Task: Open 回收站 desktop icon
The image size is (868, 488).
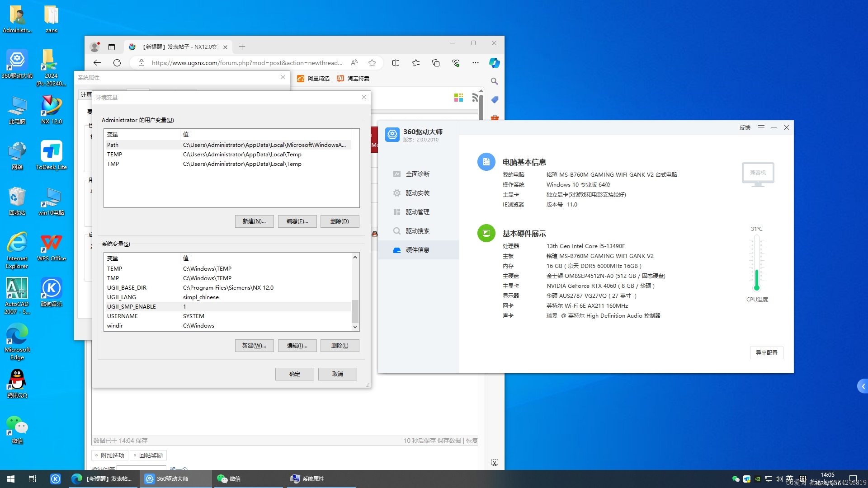Action: tap(17, 201)
